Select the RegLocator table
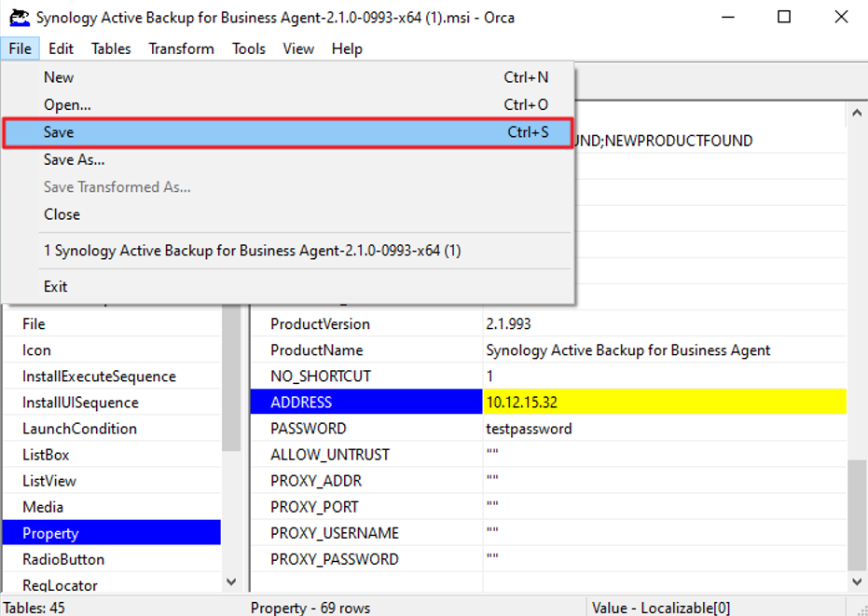The height and width of the screenshot is (616, 868). coord(112,584)
